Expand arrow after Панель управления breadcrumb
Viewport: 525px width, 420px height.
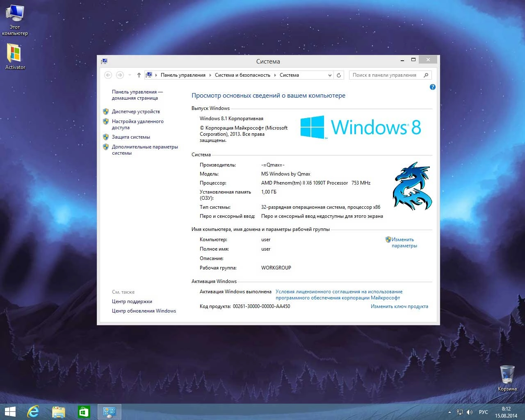tap(210, 75)
